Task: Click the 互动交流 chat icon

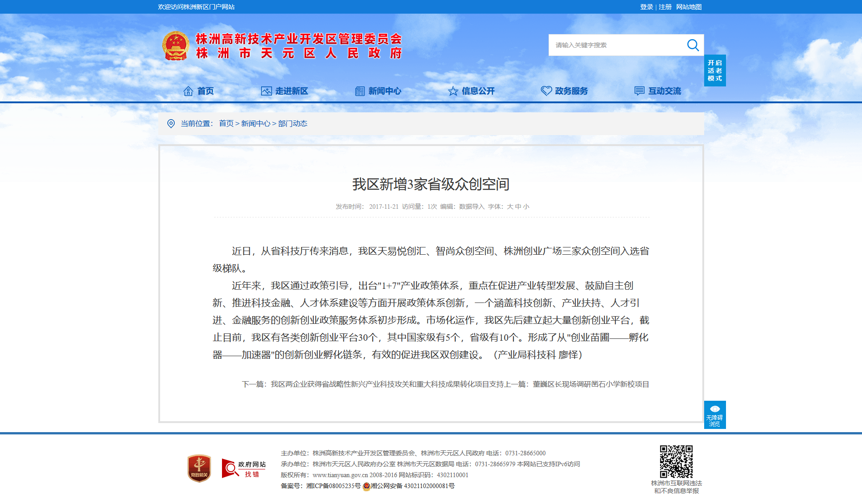Action: (x=640, y=91)
